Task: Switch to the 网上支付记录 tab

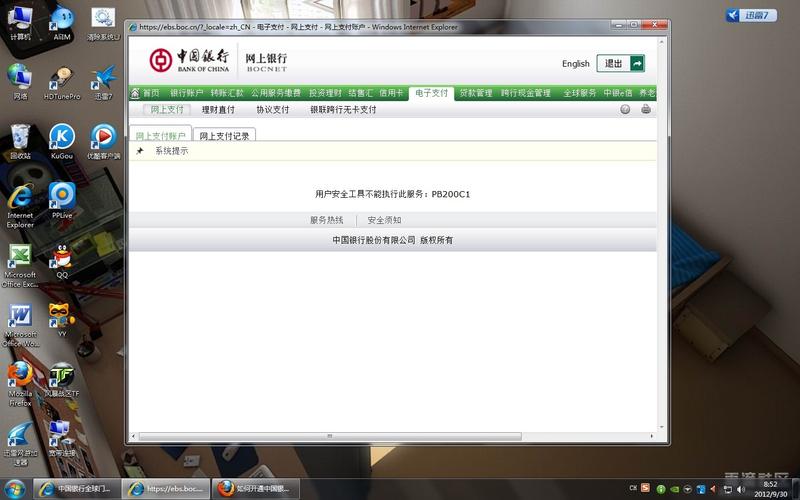Action: [224, 135]
